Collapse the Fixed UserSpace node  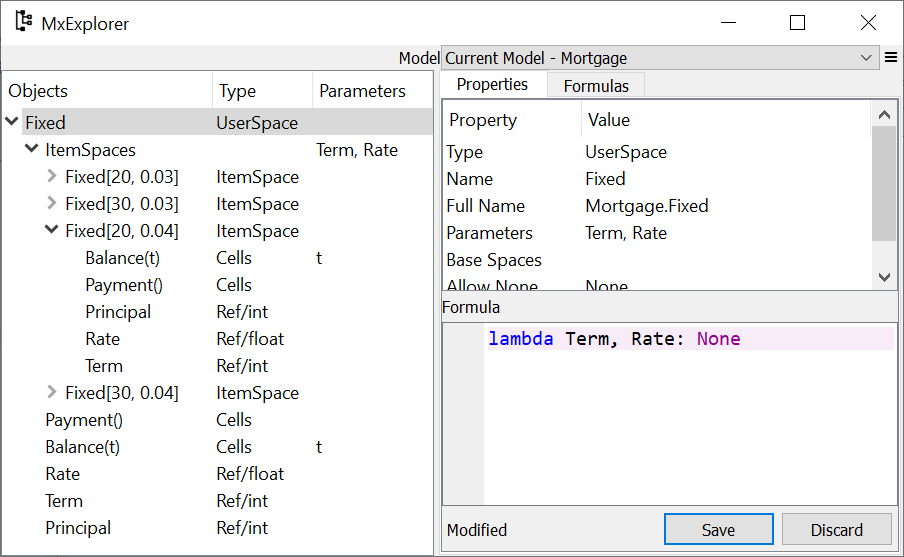point(12,123)
